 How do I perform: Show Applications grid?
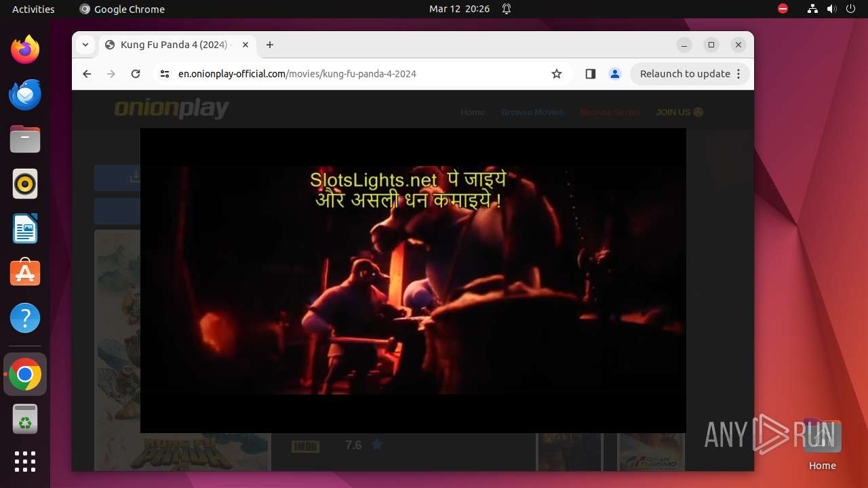tap(25, 462)
